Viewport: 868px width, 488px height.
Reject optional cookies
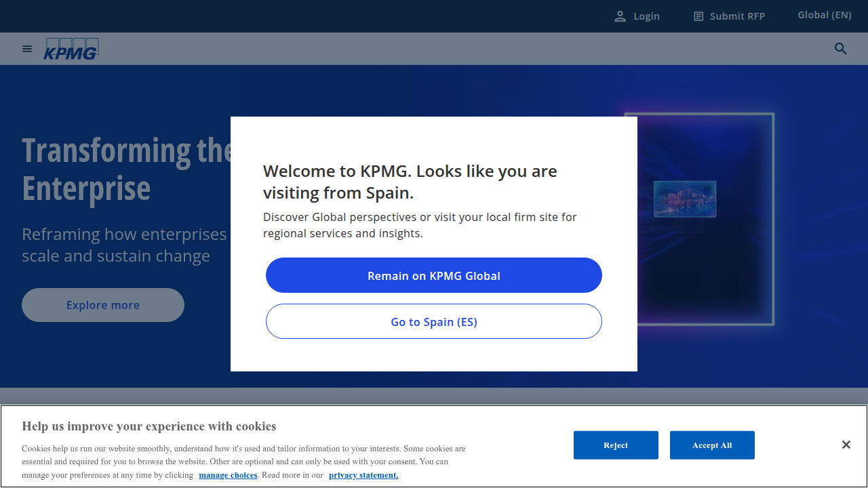tap(616, 445)
